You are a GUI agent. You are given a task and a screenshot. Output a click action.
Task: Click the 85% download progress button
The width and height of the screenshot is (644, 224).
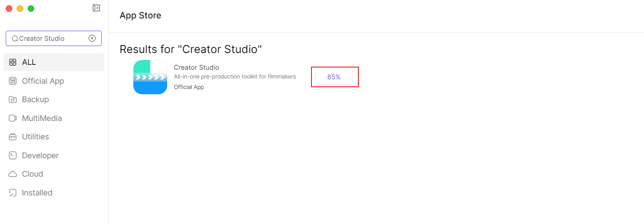pos(334,77)
